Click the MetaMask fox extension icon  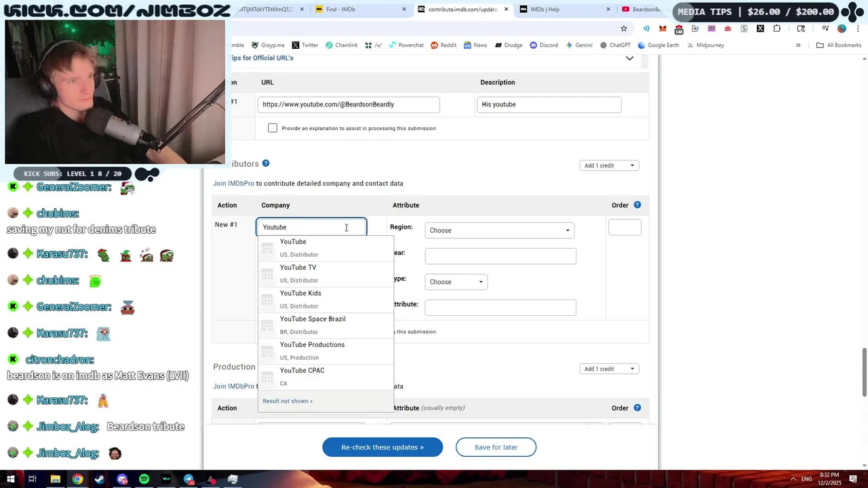point(663,28)
